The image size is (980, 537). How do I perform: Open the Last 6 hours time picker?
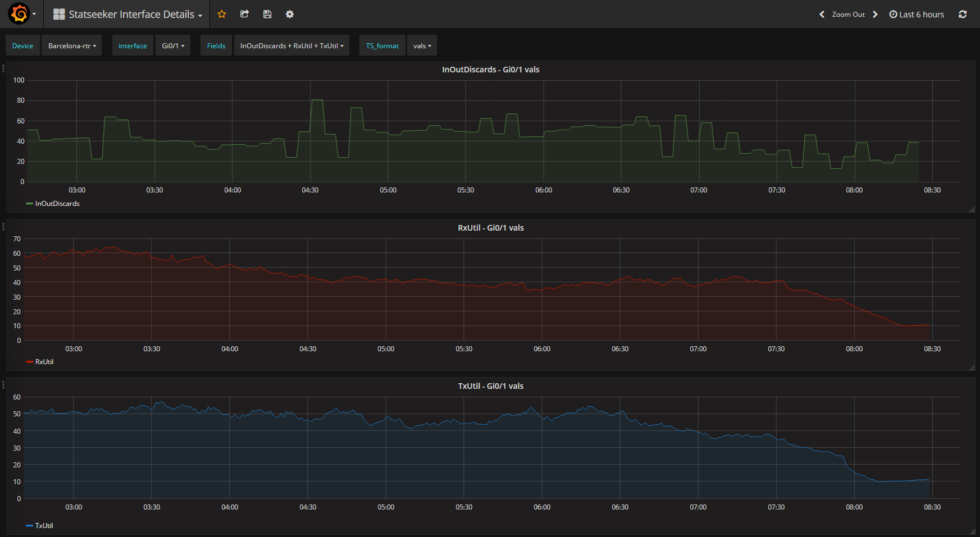(917, 15)
